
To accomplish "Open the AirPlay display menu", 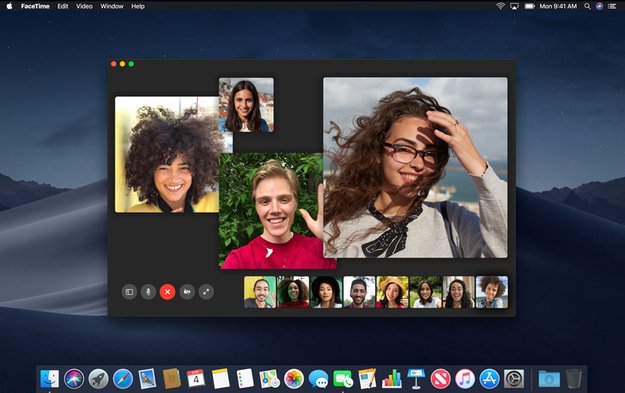I will point(515,6).
